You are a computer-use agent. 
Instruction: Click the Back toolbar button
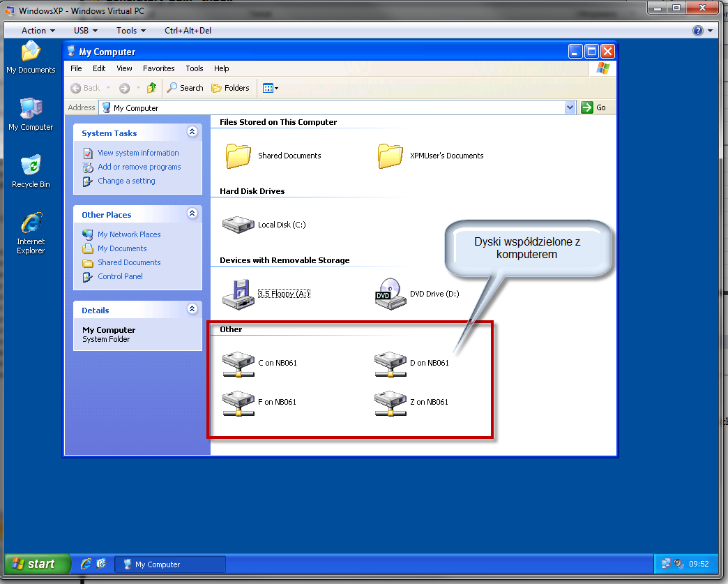(86, 89)
